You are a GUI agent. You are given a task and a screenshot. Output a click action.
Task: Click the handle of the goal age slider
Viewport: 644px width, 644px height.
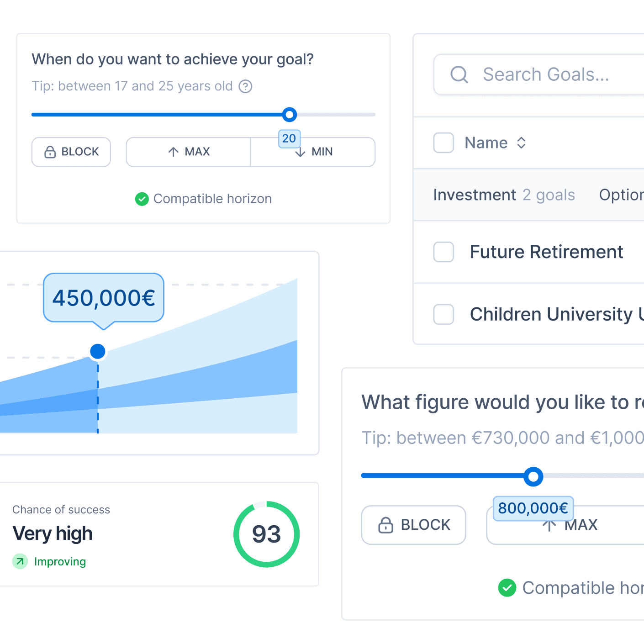point(290,115)
